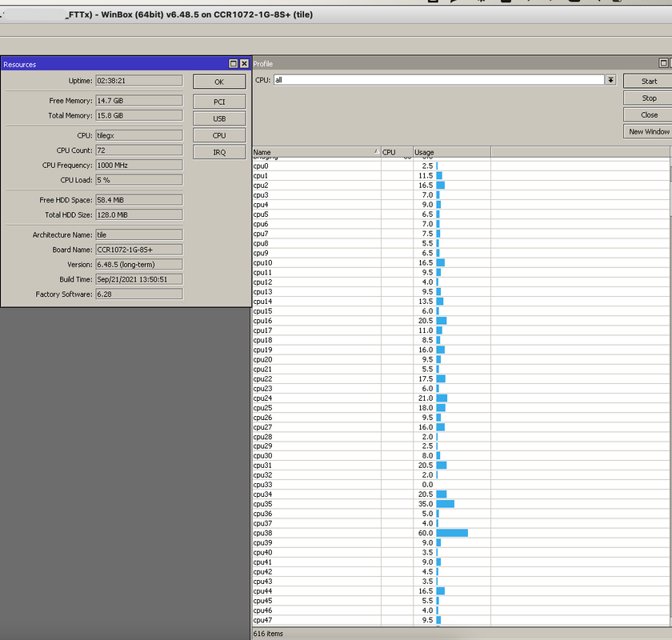Click the CPU 'all' input field

click(439, 80)
